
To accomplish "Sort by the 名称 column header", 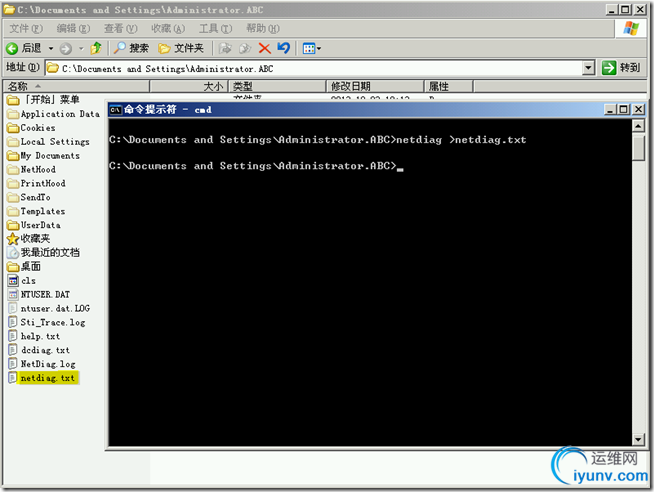I will click(76, 86).
